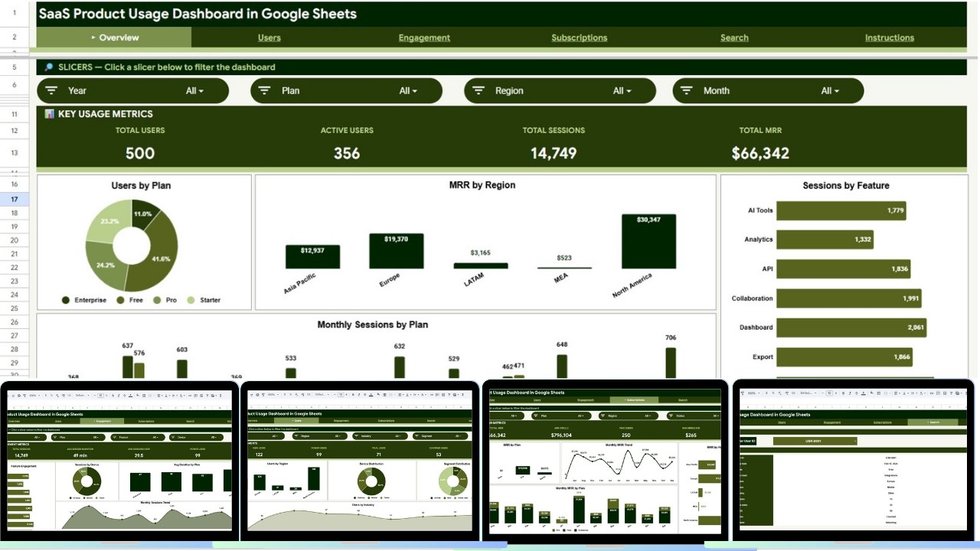Click the Enterprise legend color dot
The width and height of the screenshot is (980, 551).
pos(66,300)
